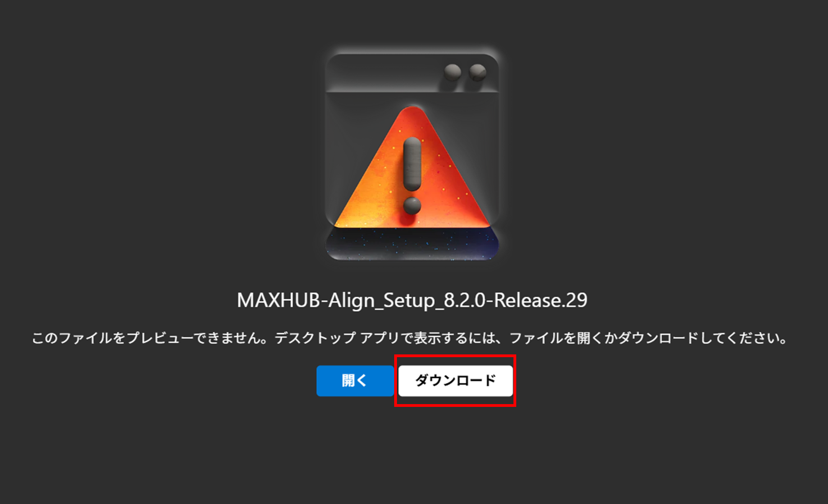This screenshot has height=504, width=828.
Task: Click the round dot of exclamation mark
Action: coord(412,206)
